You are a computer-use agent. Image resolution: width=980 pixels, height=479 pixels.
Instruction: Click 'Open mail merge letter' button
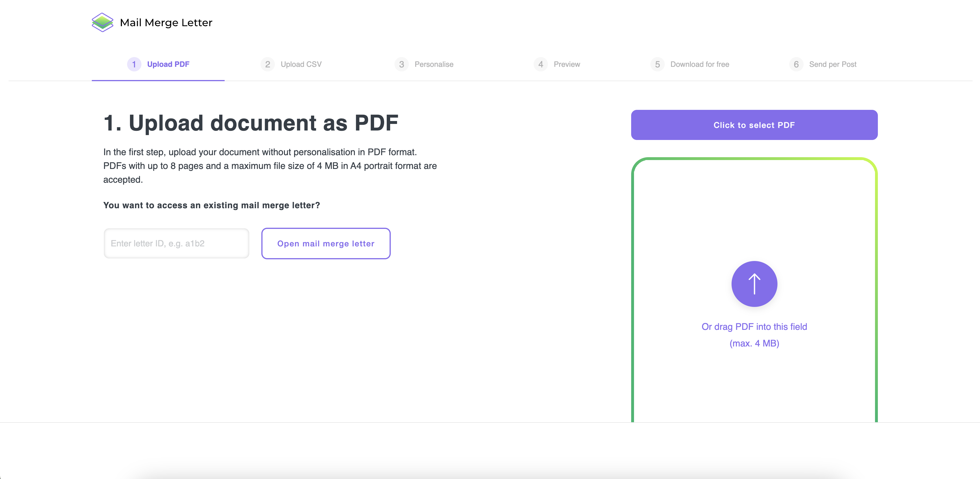click(x=326, y=244)
